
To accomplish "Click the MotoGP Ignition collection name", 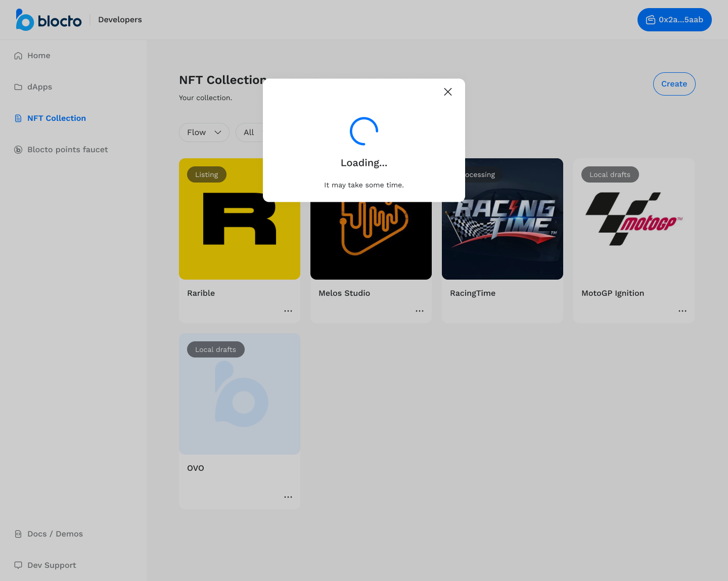I will (x=613, y=293).
